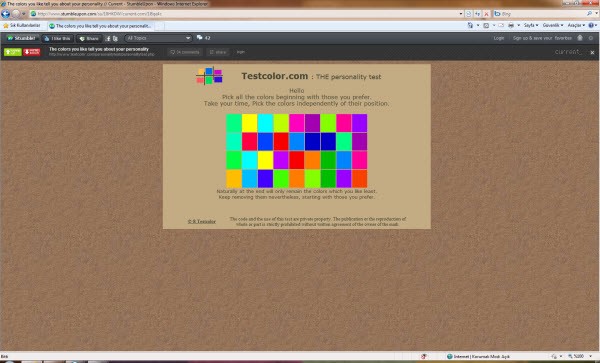Share via the Facebook icon
This screenshot has height=363, width=600.
coord(108,38)
